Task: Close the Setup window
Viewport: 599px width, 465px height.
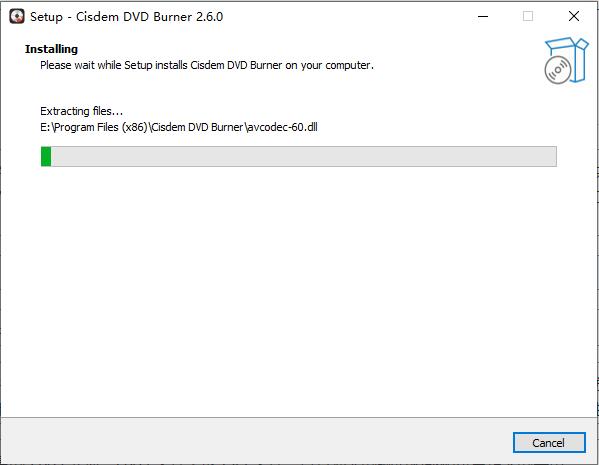Action: [x=573, y=16]
